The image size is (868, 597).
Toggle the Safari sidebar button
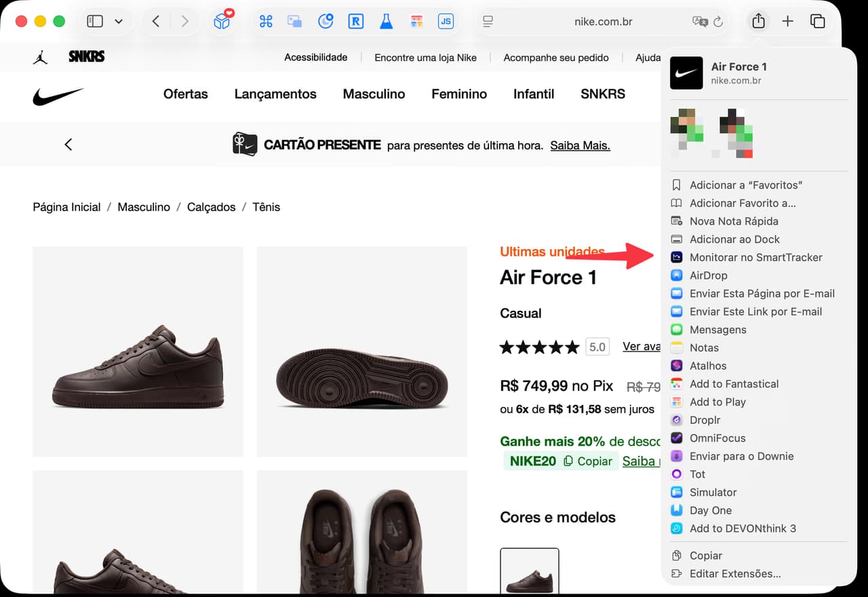click(95, 22)
